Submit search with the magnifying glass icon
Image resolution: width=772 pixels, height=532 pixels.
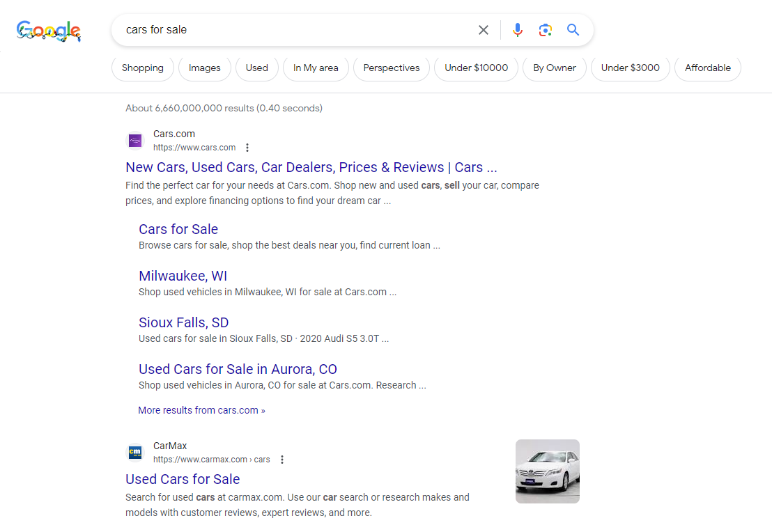(573, 29)
